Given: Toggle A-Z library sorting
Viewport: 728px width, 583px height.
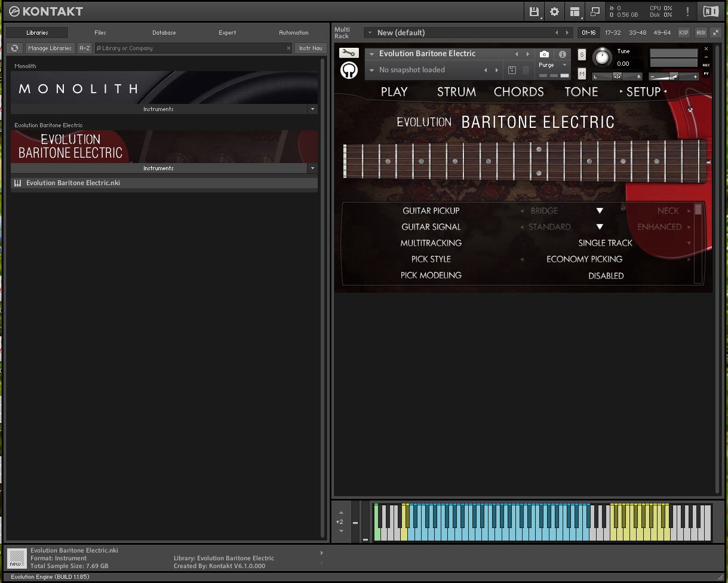Looking at the screenshot, I should tap(85, 48).
